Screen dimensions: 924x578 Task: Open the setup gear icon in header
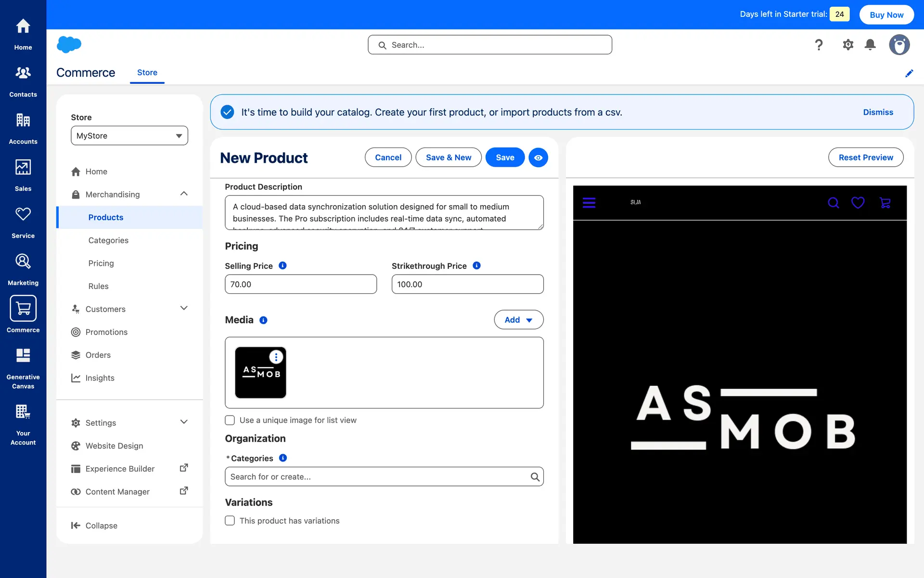click(848, 45)
